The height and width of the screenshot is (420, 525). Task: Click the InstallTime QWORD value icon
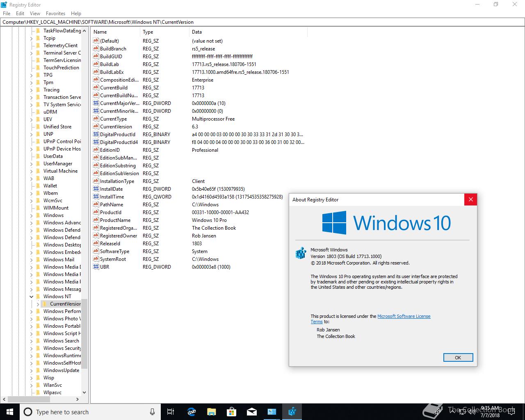96,196
